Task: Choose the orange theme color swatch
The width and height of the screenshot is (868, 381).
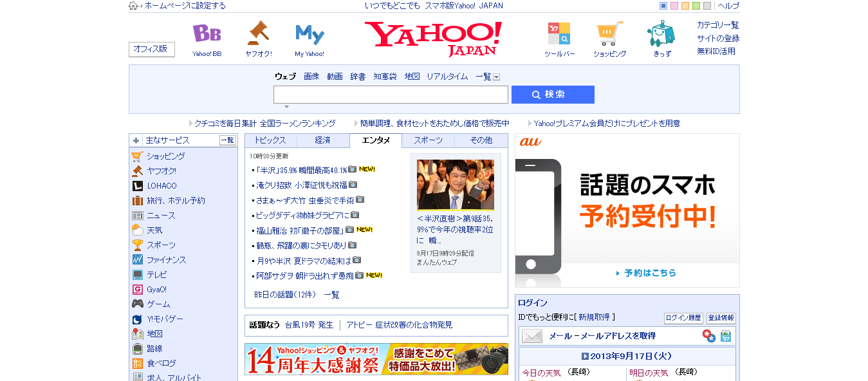Action: point(685,6)
